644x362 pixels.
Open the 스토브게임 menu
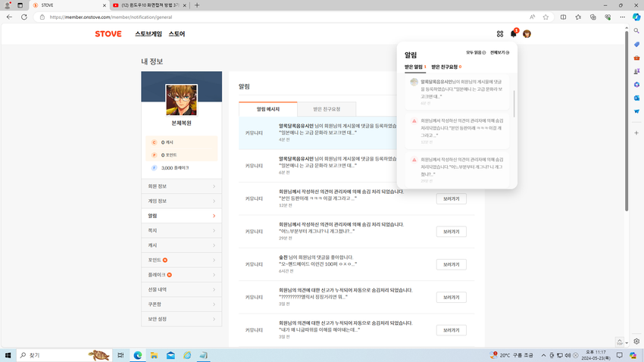pos(148,34)
